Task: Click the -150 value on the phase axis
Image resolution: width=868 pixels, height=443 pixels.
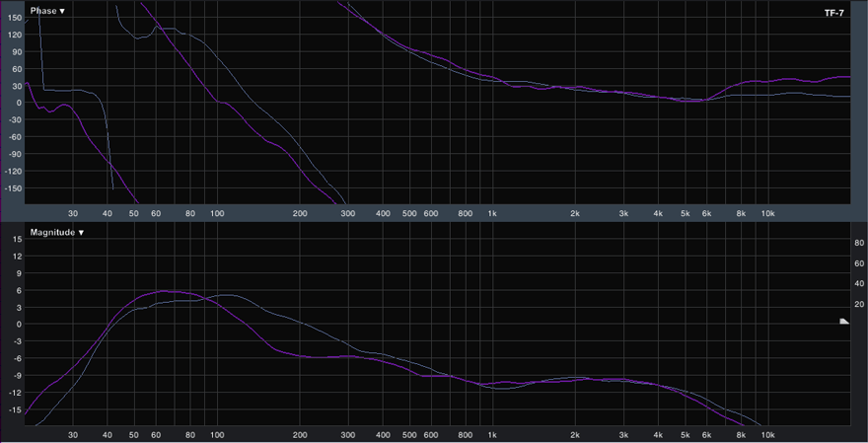Action: click(x=13, y=188)
